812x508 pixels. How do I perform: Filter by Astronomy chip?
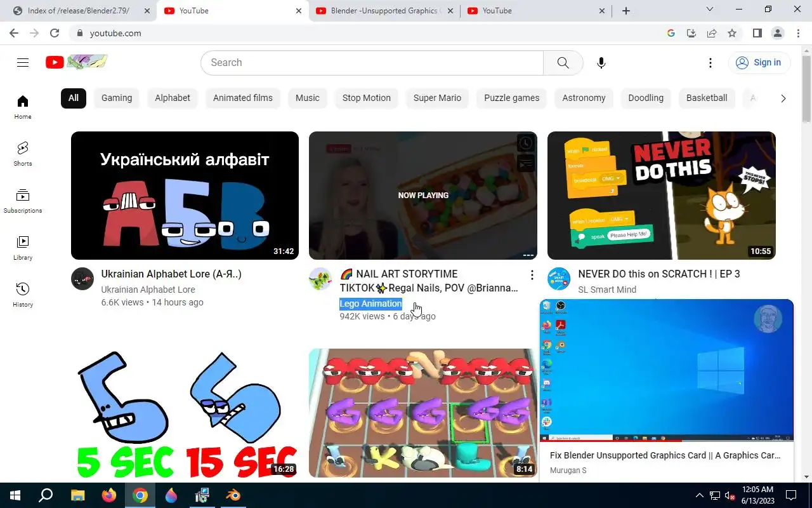tap(584, 98)
